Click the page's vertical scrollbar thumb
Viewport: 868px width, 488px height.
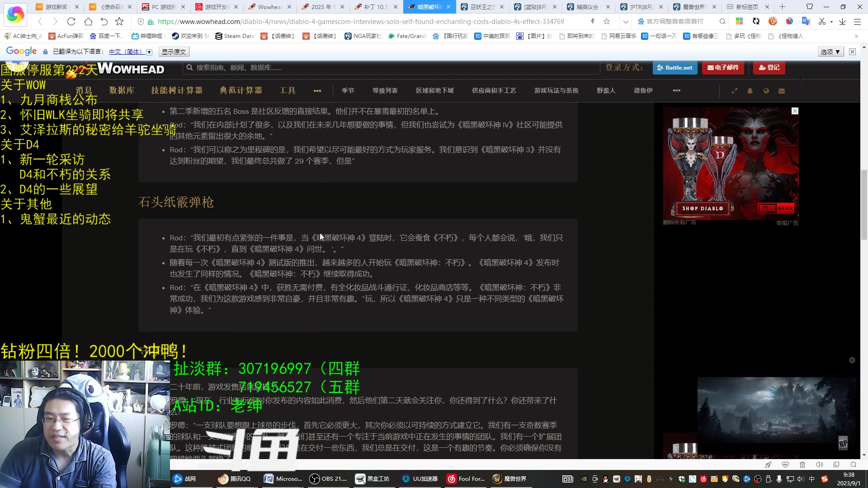coord(864,204)
